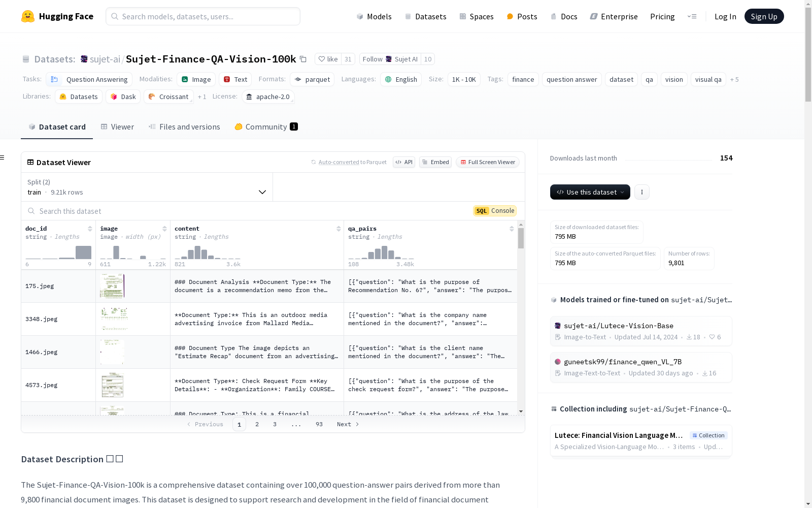Switch to the Viewer tab
The height and width of the screenshot is (508, 812).
[117, 127]
